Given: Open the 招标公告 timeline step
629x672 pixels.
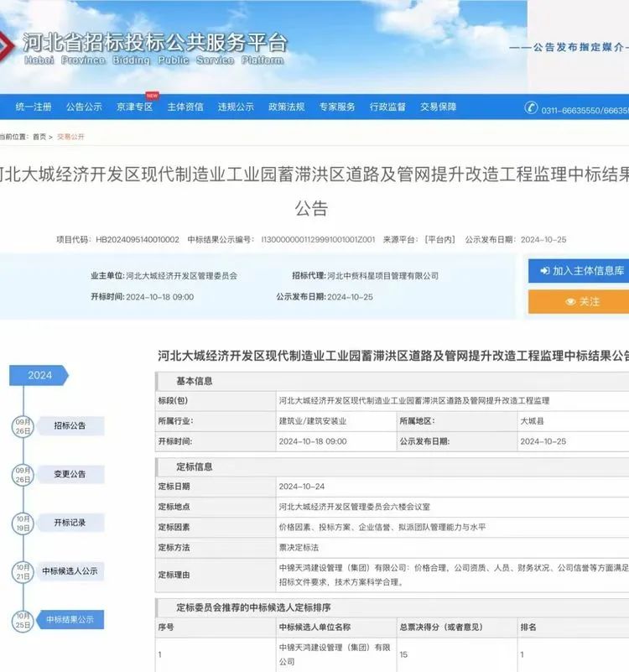Looking at the screenshot, I should [70, 425].
